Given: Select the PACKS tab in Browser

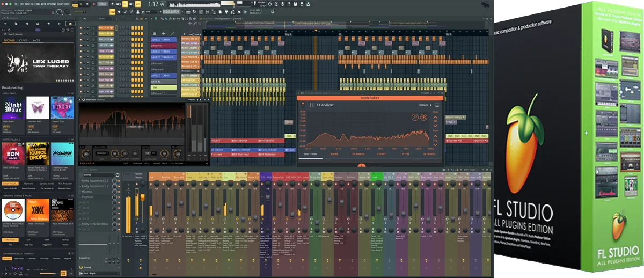Looking at the screenshot, I should tap(36, 40).
